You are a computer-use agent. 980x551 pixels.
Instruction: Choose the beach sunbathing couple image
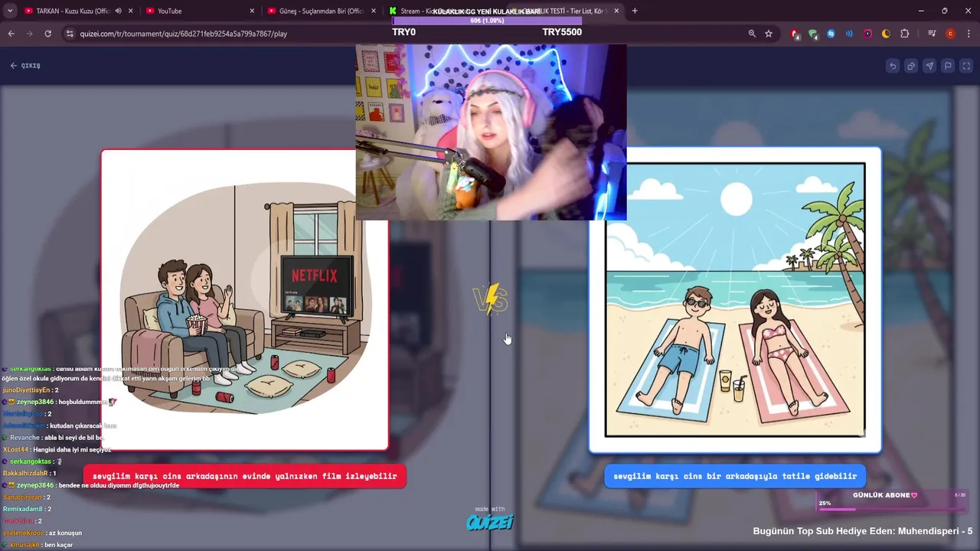point(735,300)
